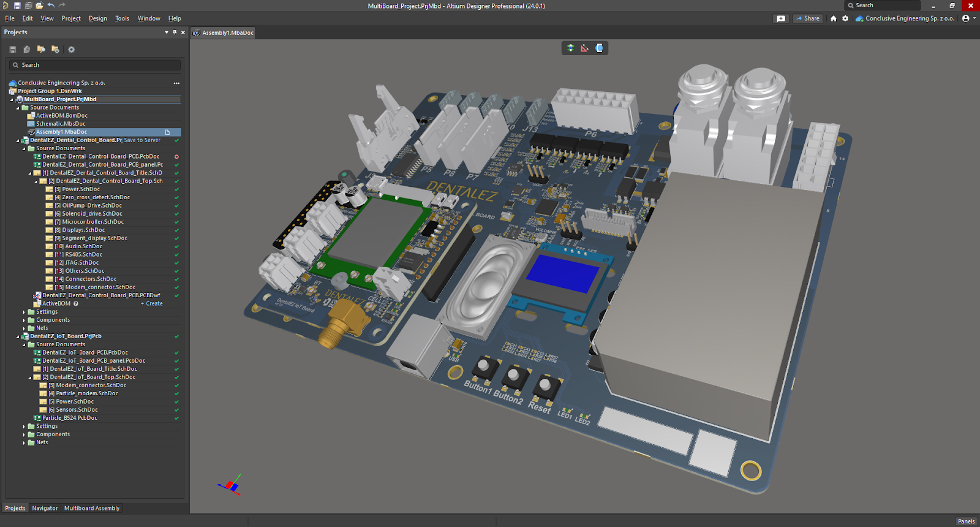
Task: Click the Projects panel compile/copy documents icon
Action: [x=26, y=50]
